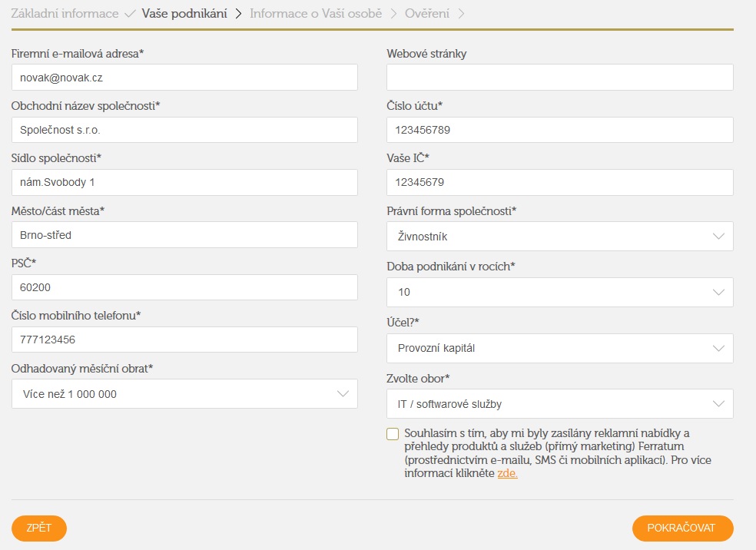Expand Doba podnikání v rocích dropdown

click(x=560, y=292)
